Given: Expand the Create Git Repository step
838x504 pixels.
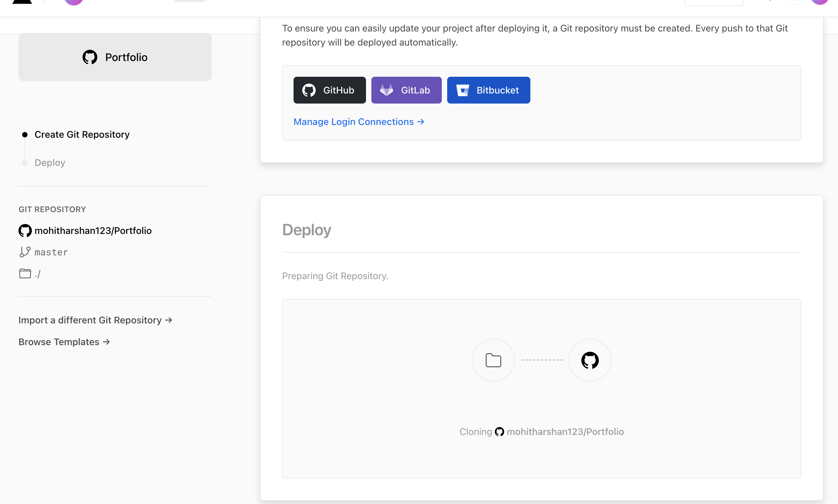Looking at the screenshot, I should 82,134.
